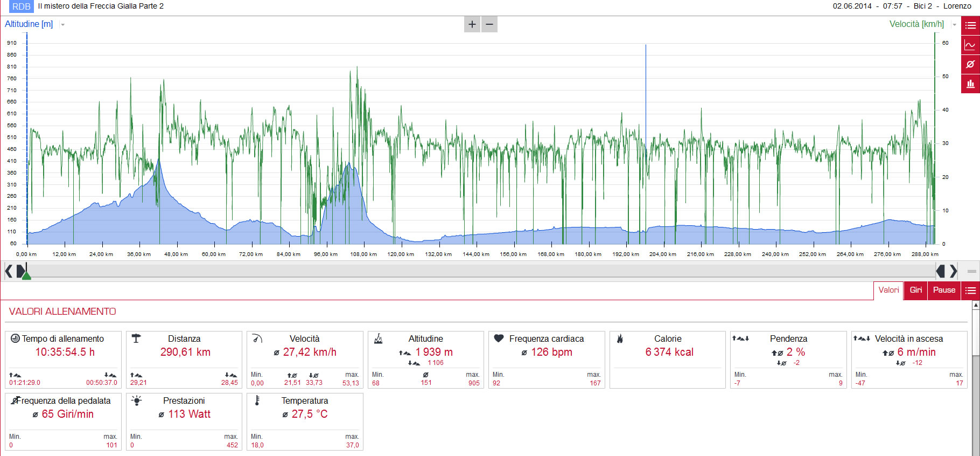Toggle the average value icon in sidebar
This screenshot has height=456, width=980.
[x=970, y=64]
